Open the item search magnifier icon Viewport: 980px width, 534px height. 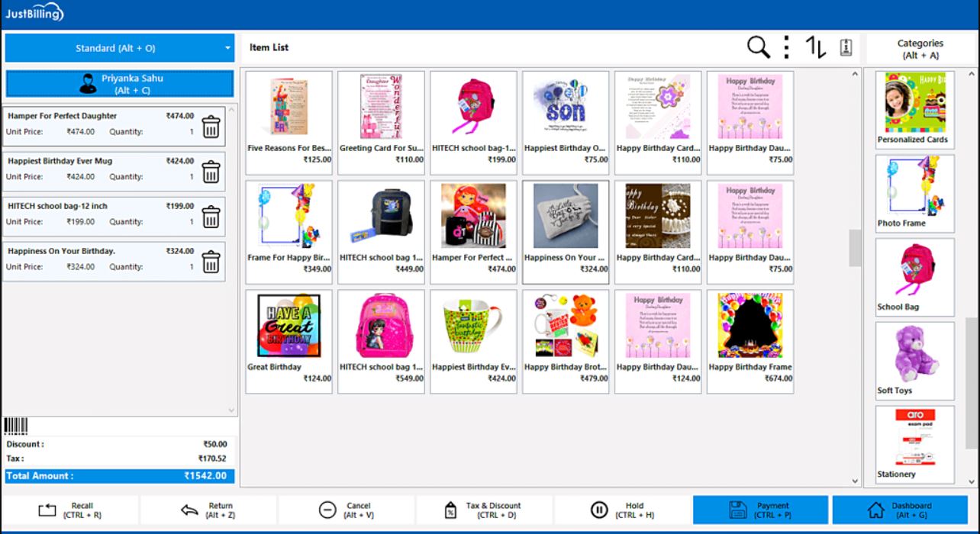tap(758, 47)
